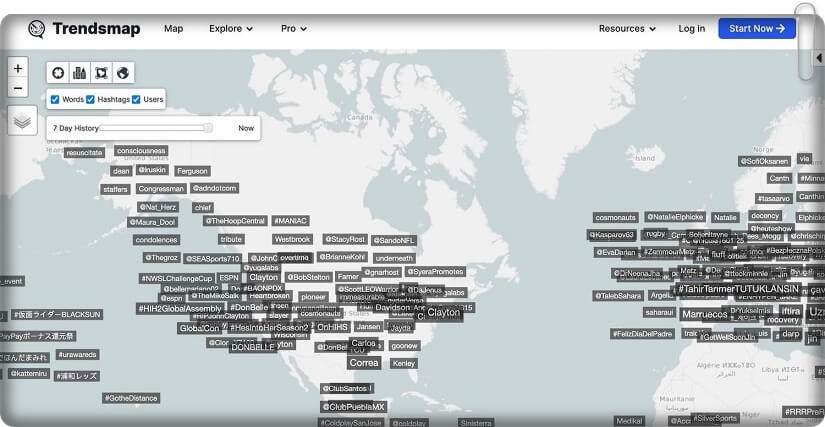Screen dimensions: 825x427
Task: Toggle the Users checkbox
Action: coord(136,99)
